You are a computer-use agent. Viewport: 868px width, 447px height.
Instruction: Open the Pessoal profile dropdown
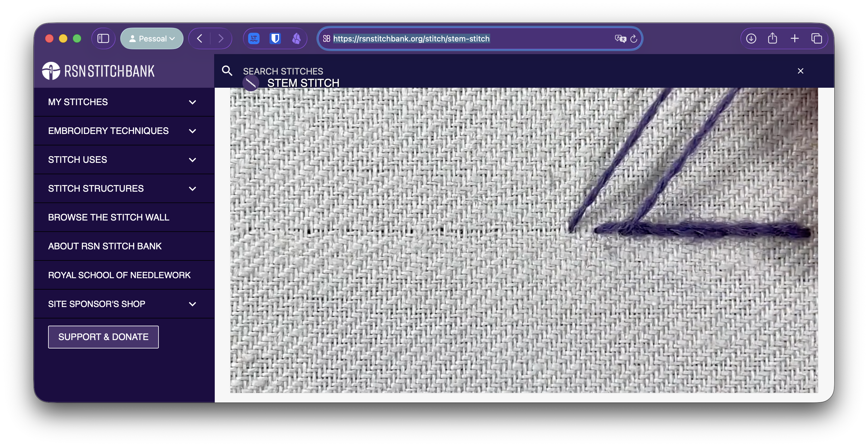(152, 38)
